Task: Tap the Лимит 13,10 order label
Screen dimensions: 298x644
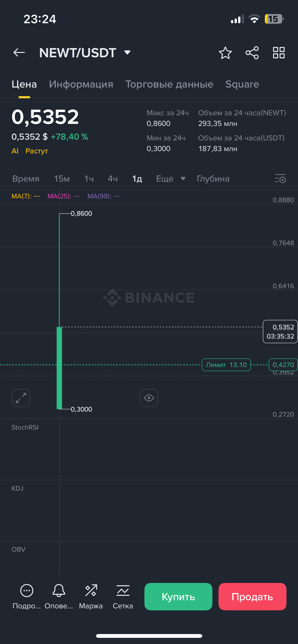Action: pos(226,365)
